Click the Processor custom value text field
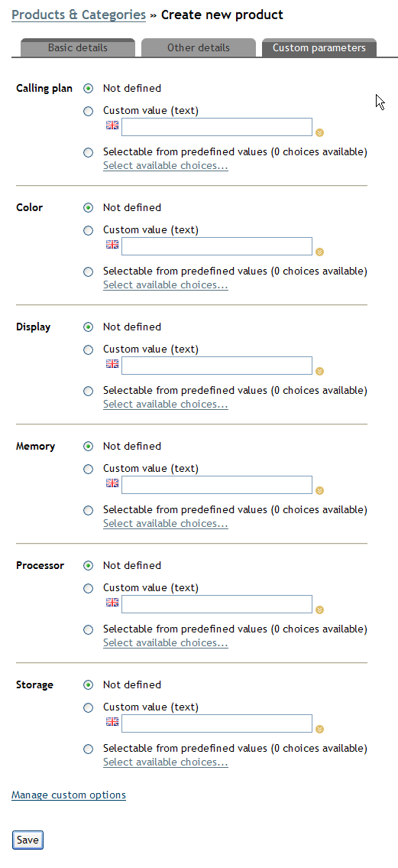The width and height of the screenshot is (398, 868). coord(217,604)
